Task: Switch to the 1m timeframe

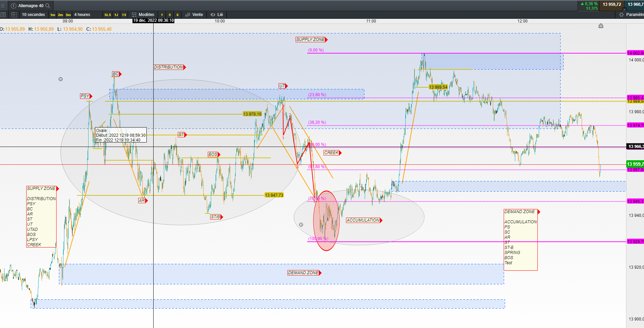Action: (x=52, y=15)
